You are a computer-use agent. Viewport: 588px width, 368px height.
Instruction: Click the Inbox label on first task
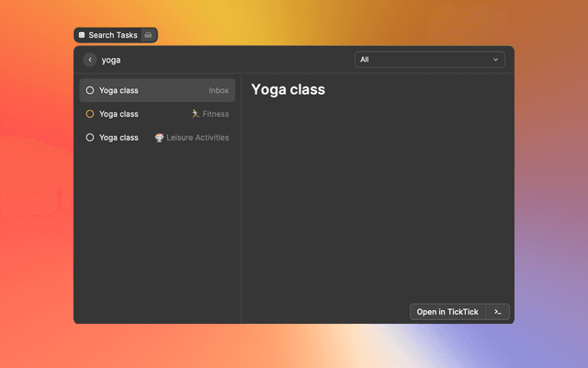pyautogui.click(x=219, y=90)
